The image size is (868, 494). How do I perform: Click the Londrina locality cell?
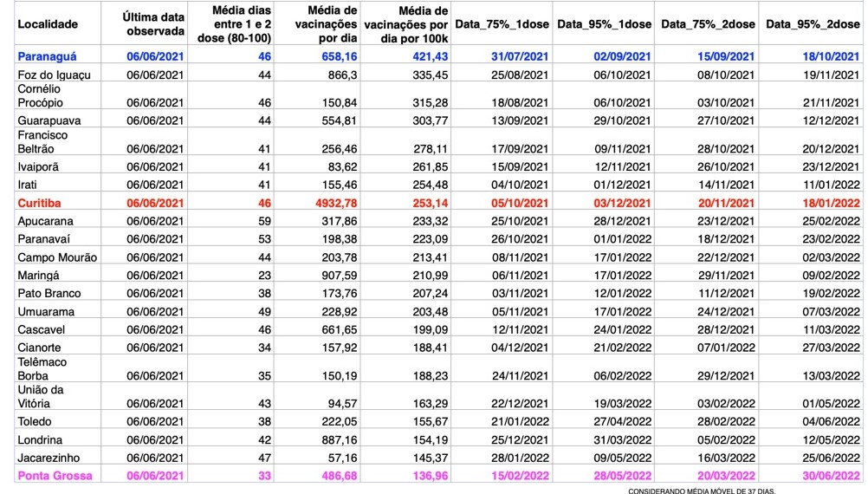40,439
